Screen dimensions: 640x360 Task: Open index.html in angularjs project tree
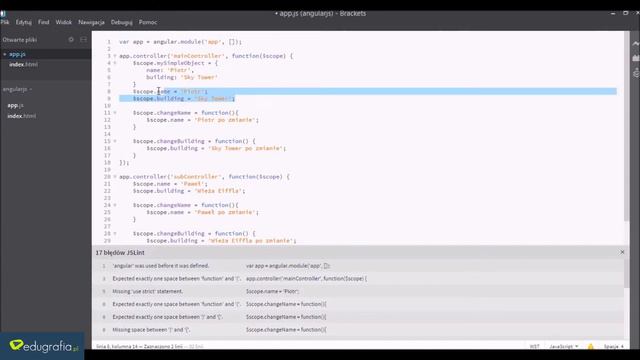[x=22, y=116]
